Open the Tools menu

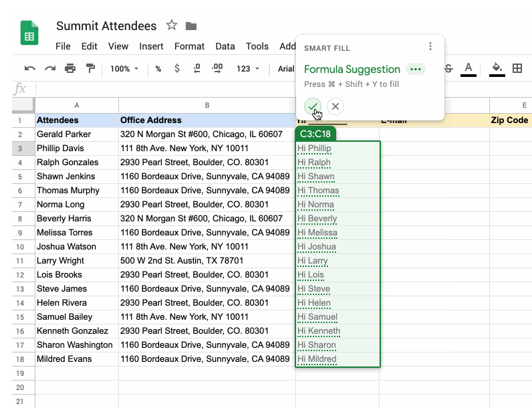257,46
